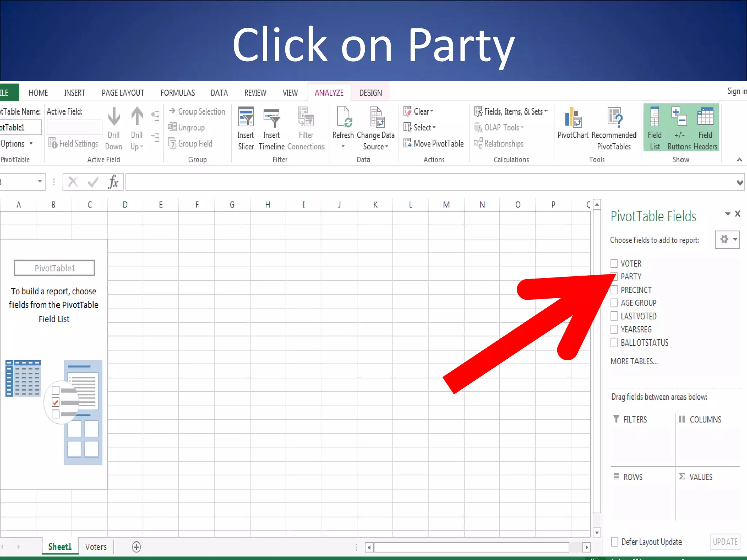Insert a Timeline
This screenshot has height=560, width=747.
coord(272,129)
